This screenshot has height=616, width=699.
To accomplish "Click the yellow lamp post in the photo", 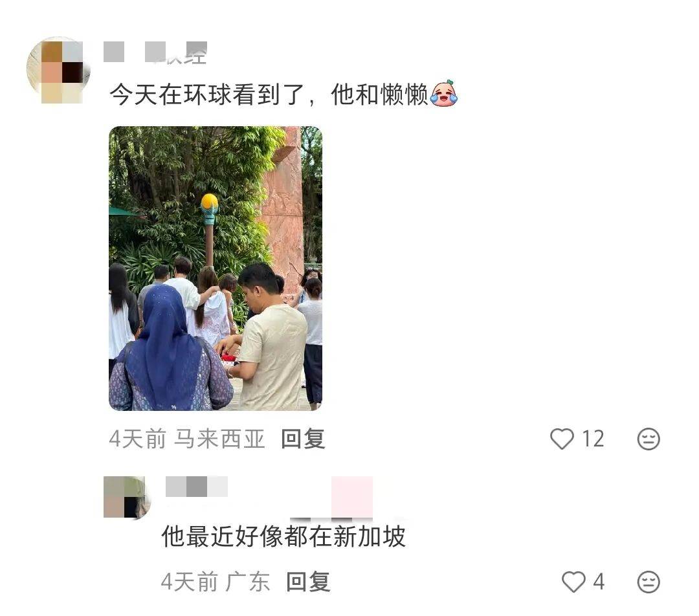I will point(209,230).
